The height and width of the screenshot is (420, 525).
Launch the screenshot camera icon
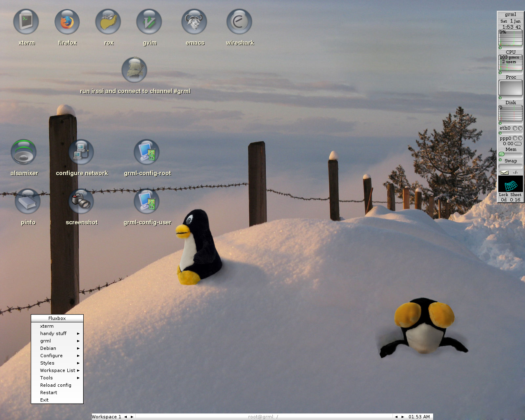pos(81,201)
